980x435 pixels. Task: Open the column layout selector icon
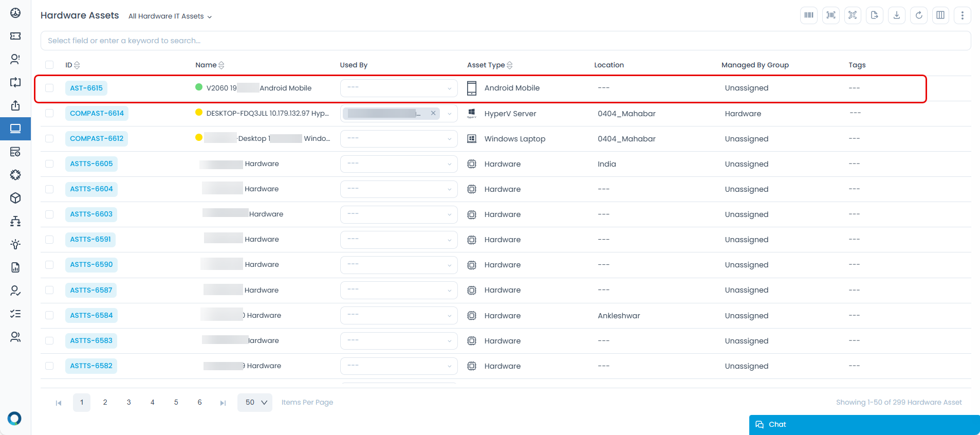(940, 15)
